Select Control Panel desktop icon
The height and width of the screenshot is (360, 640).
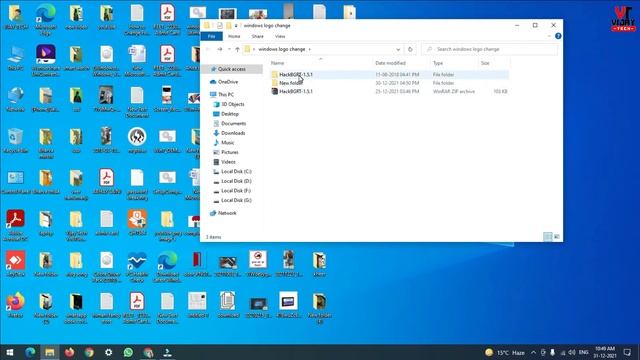point(16,182)
